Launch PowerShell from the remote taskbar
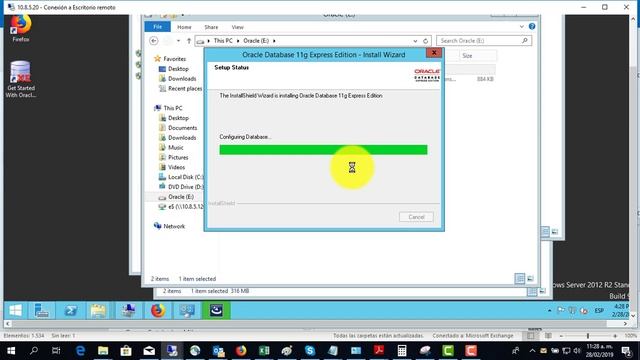The width and height of the screenshot is (640, 360). coord(70,311)
